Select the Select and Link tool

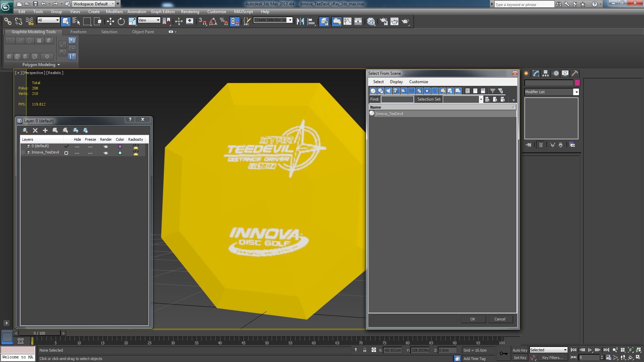(7, 21)
